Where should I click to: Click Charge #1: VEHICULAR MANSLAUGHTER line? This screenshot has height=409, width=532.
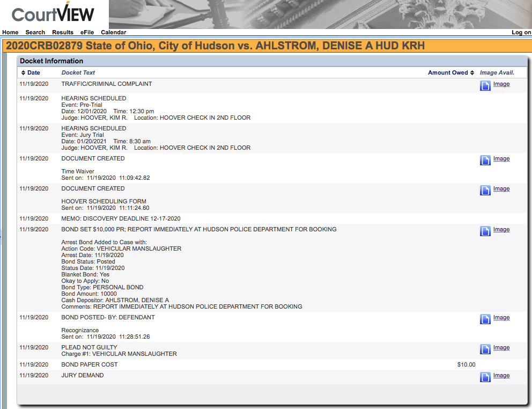point(119,354)
